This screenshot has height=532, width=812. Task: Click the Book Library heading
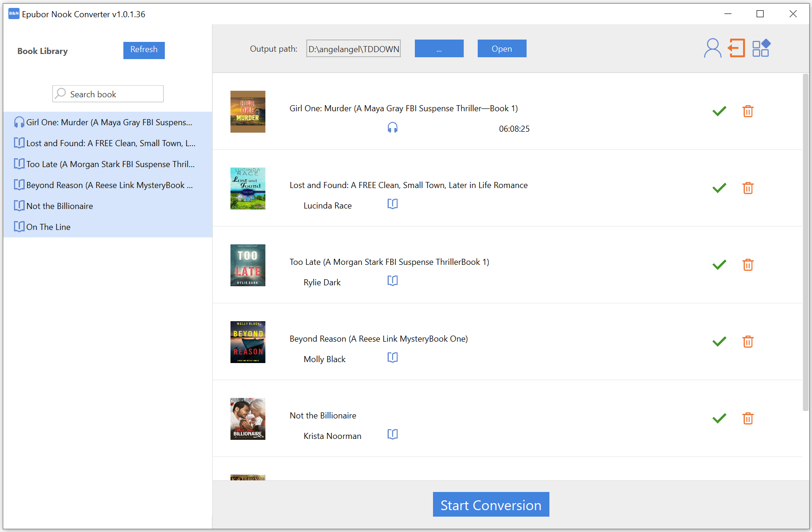click(42, 51)
